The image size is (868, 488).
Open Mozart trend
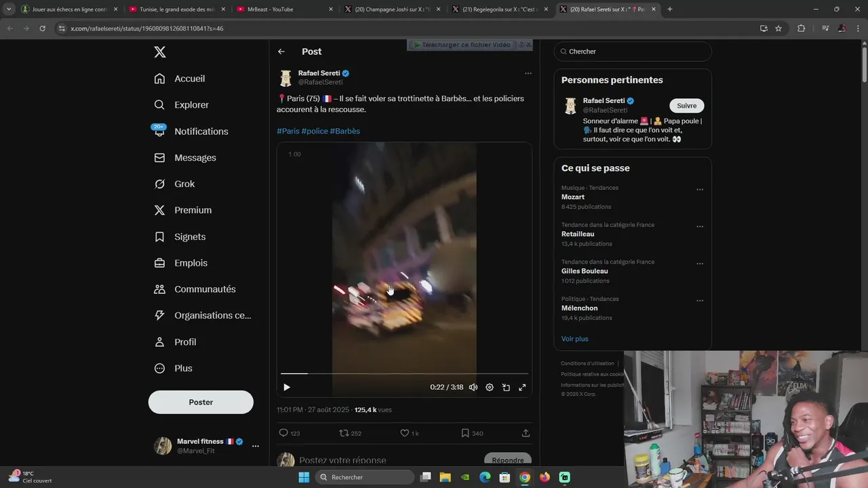click(573, 197)
